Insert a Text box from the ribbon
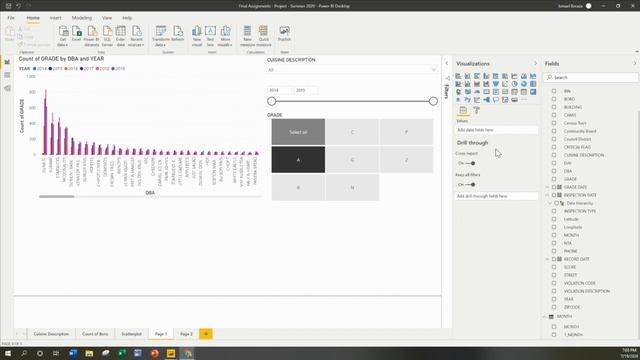640x360 pixels. (210, 35)
